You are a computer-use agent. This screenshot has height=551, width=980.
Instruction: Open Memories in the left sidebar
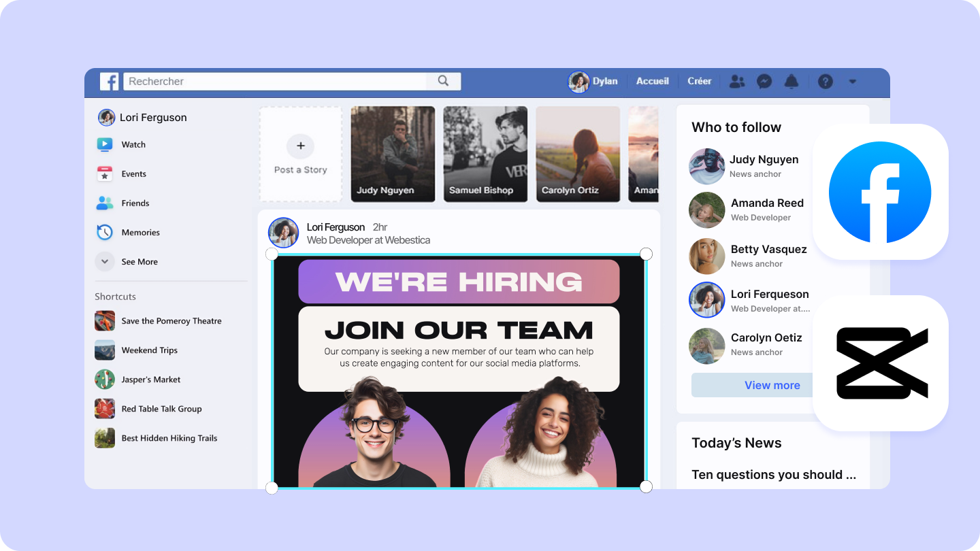tap(128, 232)
